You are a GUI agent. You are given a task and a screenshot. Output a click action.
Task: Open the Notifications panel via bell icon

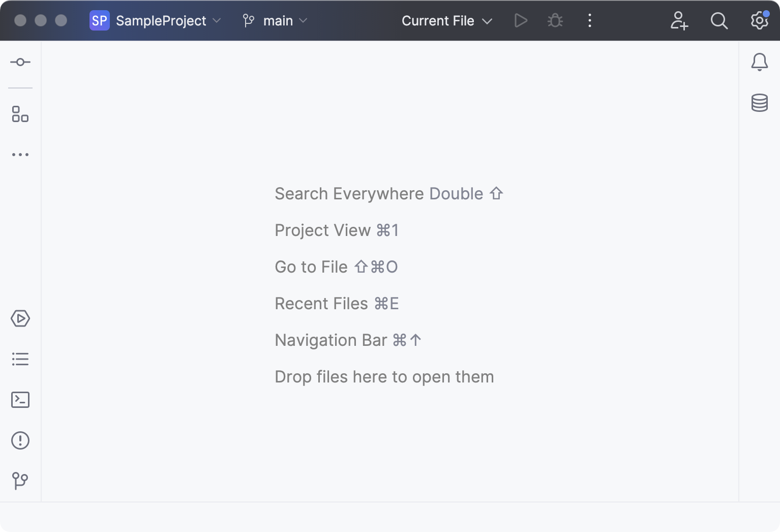(x=759, y=62)
